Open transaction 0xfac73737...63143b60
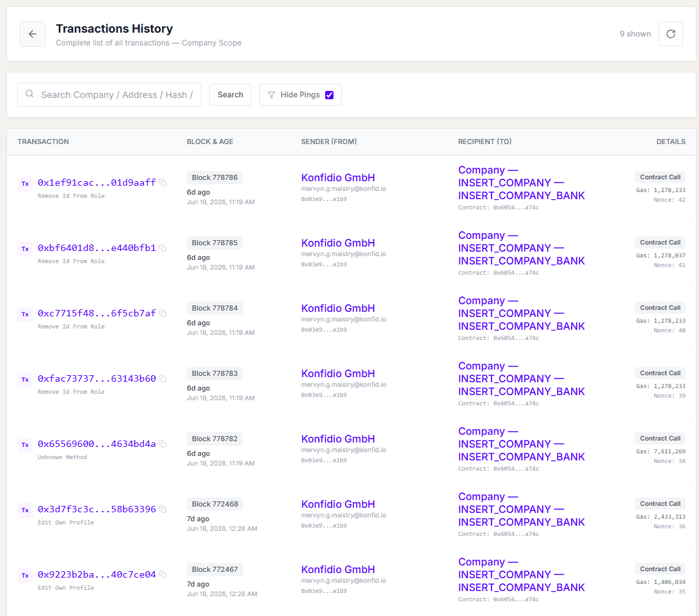Viewport: 699px width, 616px height. click(97, 378)
